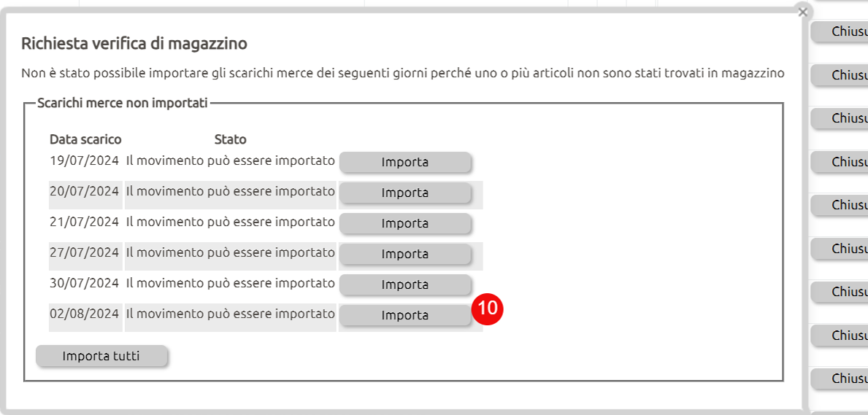Close the Richiesta verifica di magazzino dialog
This screenshot has width=868, height=415.
click(x=803, y=12)
